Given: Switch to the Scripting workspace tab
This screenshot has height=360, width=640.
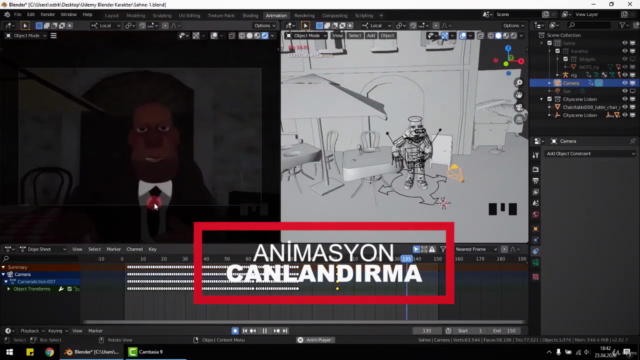Looking at the screenshot, I should tap(364, 16).
